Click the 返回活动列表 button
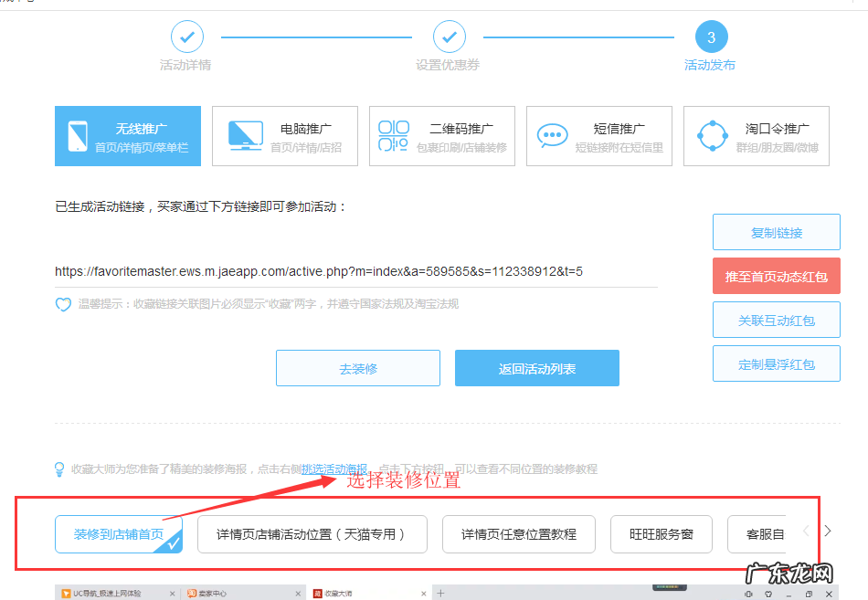 pos(536,368)
